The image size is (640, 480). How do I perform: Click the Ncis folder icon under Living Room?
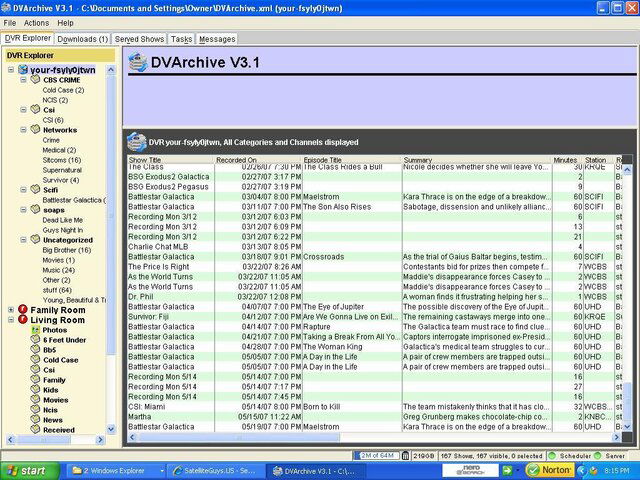point(36,409)
